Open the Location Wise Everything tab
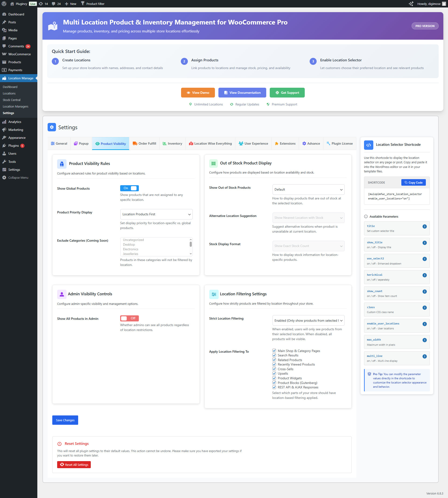This screenshot has height=498, width=448. (210, 143)
